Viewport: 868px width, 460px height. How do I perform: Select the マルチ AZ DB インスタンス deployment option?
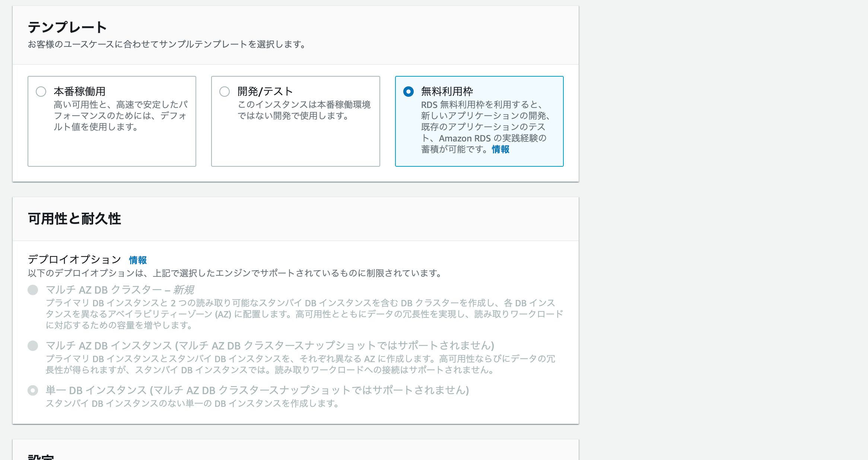[x=33, y=346]
